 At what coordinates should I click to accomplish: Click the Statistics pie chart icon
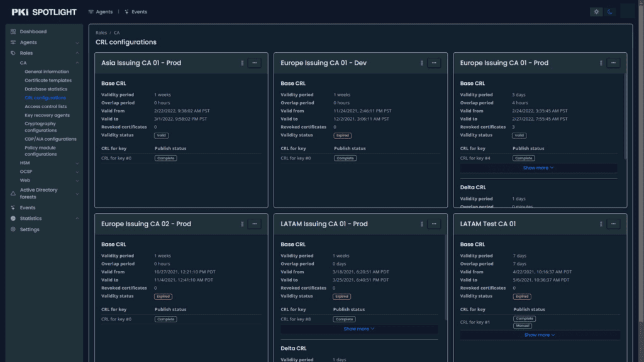(13, 218)
